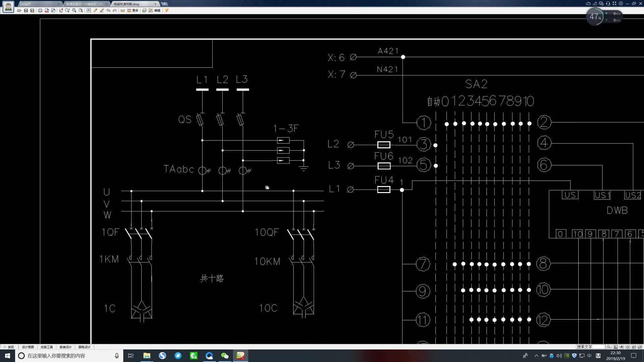Add a new tab with plus button
Viewport: 644px width, 362px height.
coord(164,4)
